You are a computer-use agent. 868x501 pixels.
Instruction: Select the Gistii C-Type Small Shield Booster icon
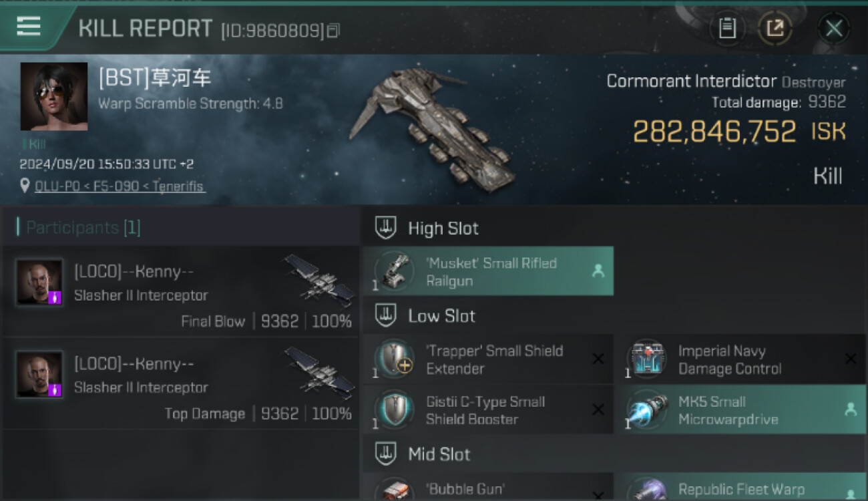click(x=393, y=409)
